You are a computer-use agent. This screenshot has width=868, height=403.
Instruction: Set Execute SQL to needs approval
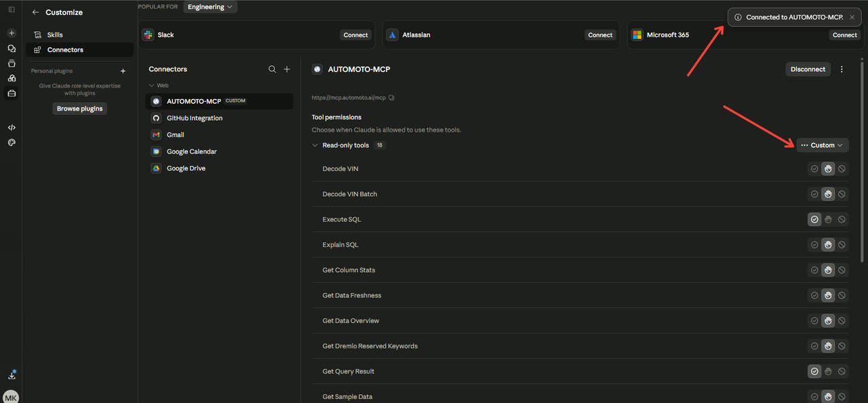click(x=828, y=220)
